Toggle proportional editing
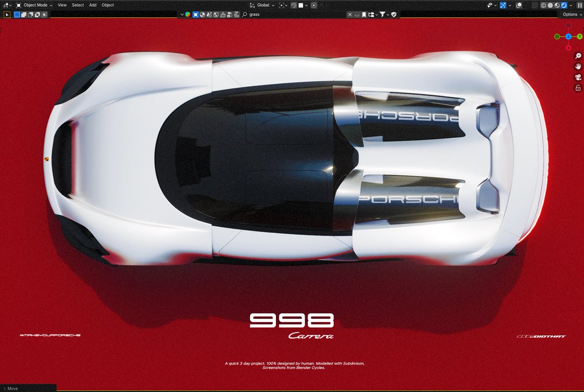Image resolution: width=584 pixels, height=392 pixels. point(314,5)
